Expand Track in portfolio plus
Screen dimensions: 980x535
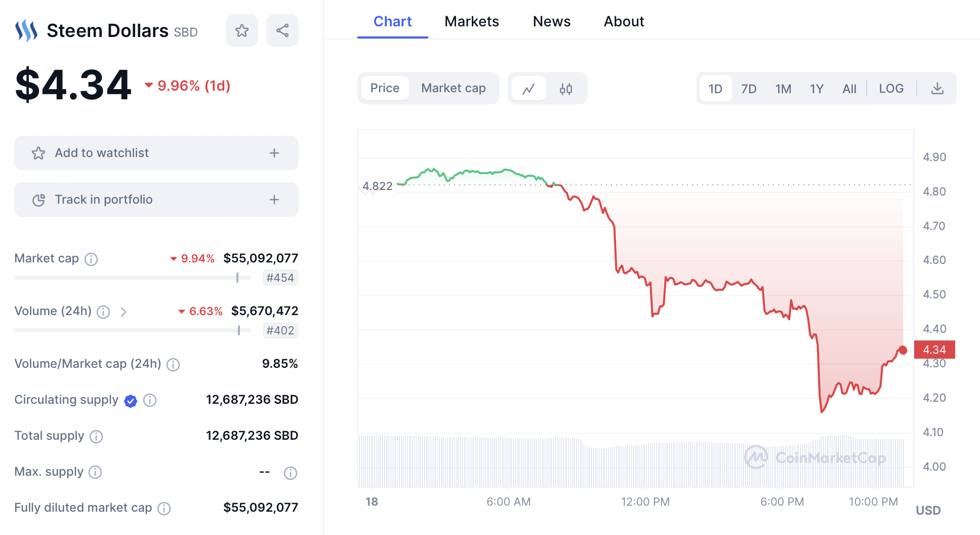pyautogui.click(x=274, y=200)
